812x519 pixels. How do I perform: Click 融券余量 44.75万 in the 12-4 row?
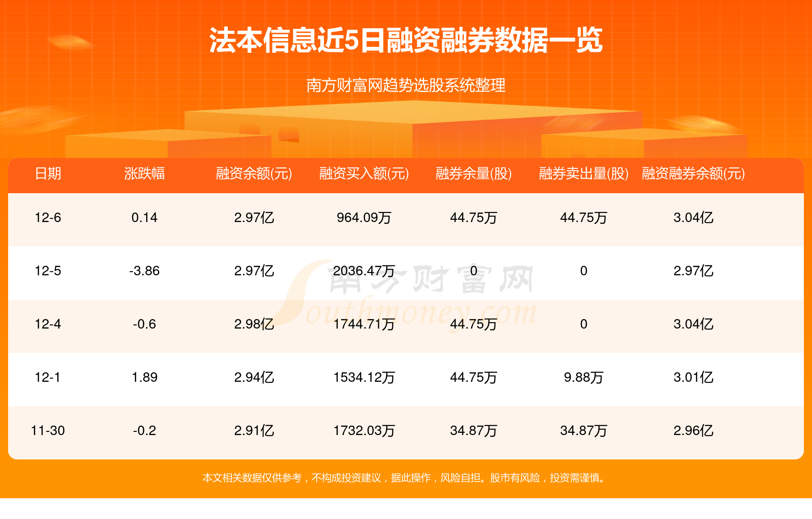click(474, 324)
